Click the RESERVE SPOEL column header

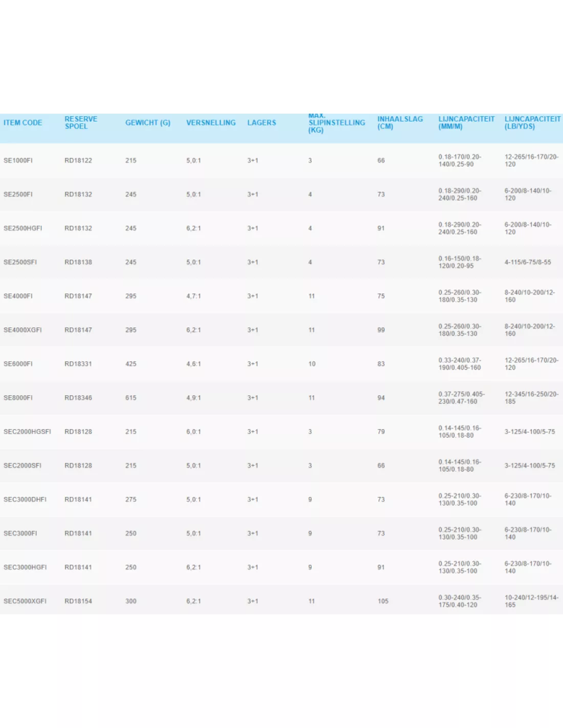pyautogui.click(x=81, y=123)
